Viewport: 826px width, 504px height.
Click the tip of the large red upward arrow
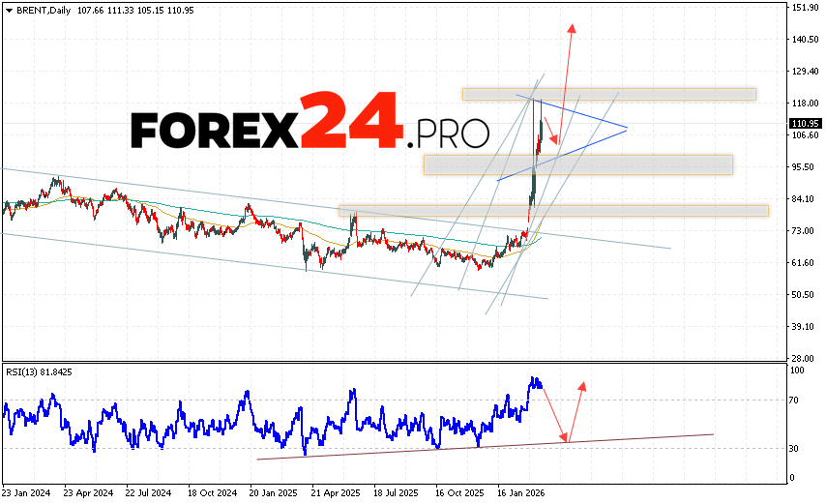click(x=572, y=25)
